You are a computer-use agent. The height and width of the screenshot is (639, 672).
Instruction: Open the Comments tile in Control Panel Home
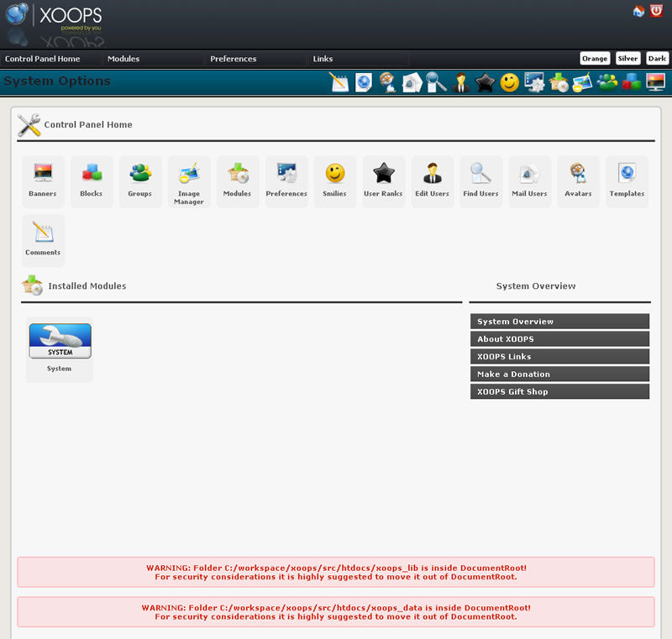[43, 240]
